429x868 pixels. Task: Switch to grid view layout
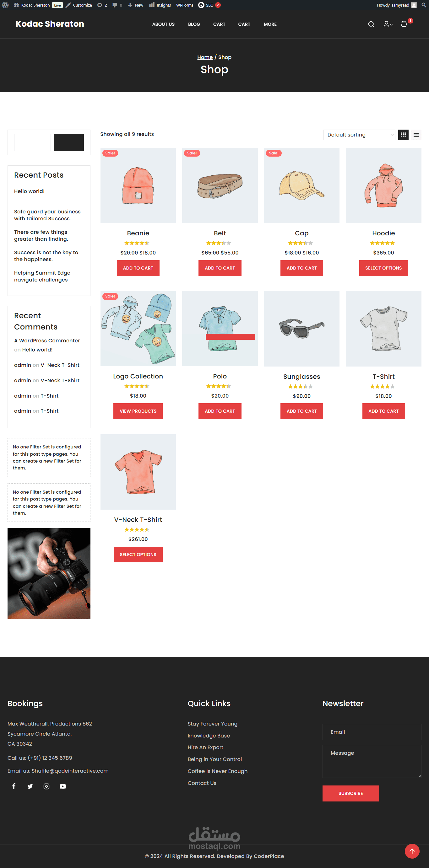(403, 135)
